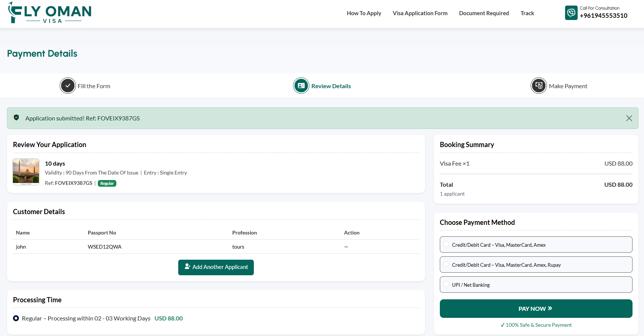Click the Fly Oman Visa logo
This screenshot has height=336, width=644.
point(50,13)
